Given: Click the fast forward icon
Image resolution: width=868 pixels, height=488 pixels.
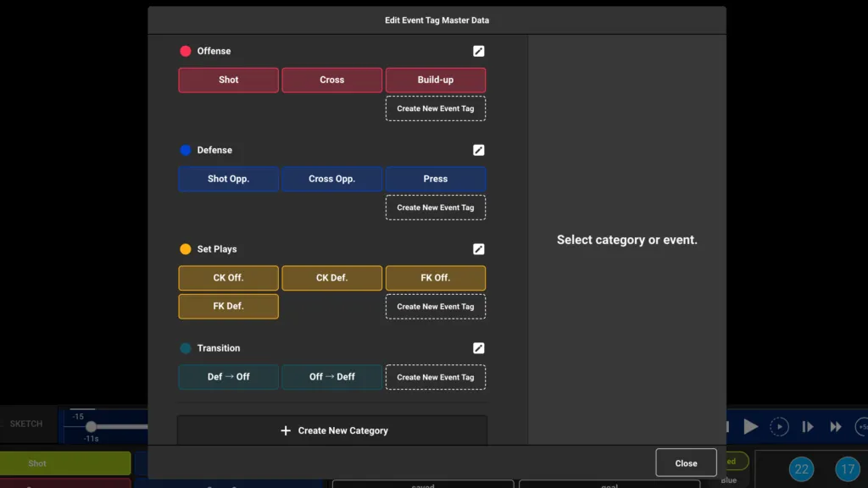Looking at the screenshot, I should 835,427.
